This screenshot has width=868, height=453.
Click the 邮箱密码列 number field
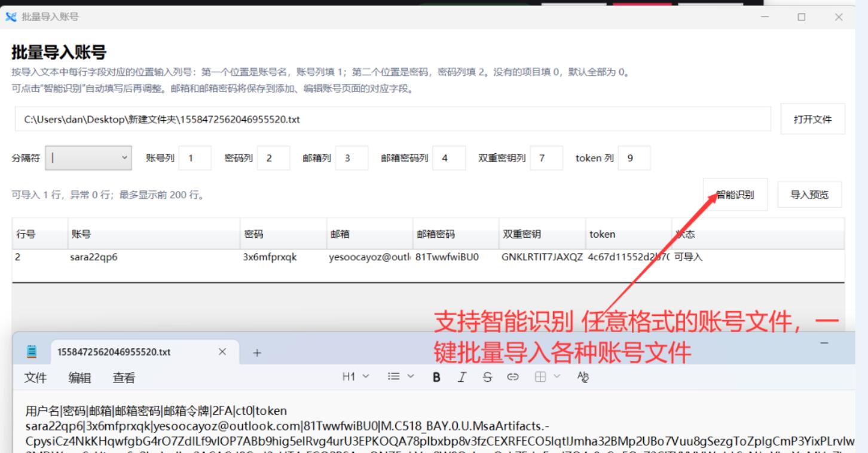pos(449,159)
